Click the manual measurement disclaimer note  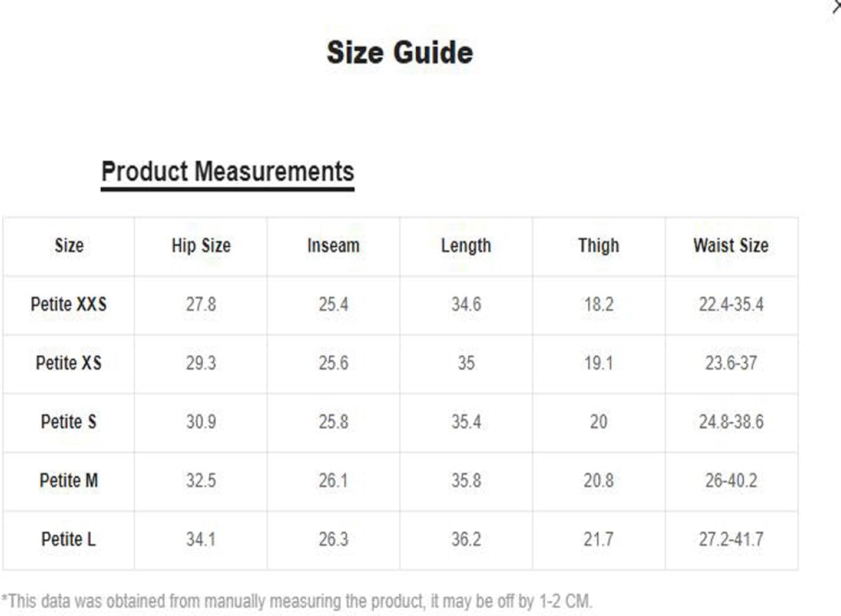coord(297,601)
